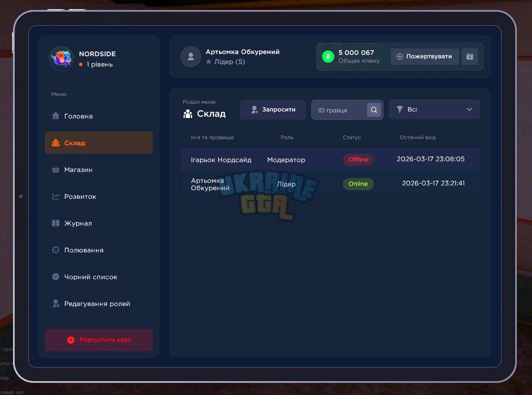
Task: Click the Ім'я та прізвище column header
Action: click(x=212, y=137)
